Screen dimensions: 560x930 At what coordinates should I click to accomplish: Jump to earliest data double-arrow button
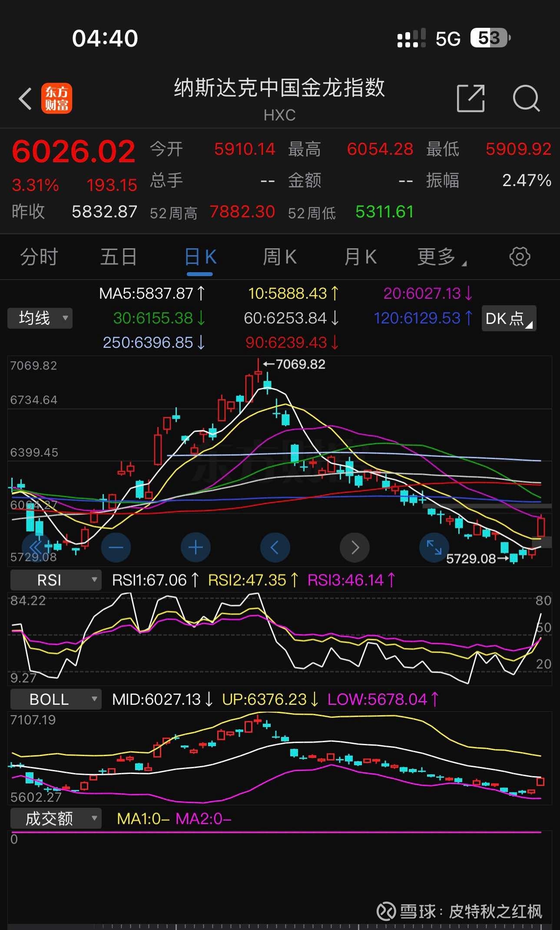click(36, 547)
